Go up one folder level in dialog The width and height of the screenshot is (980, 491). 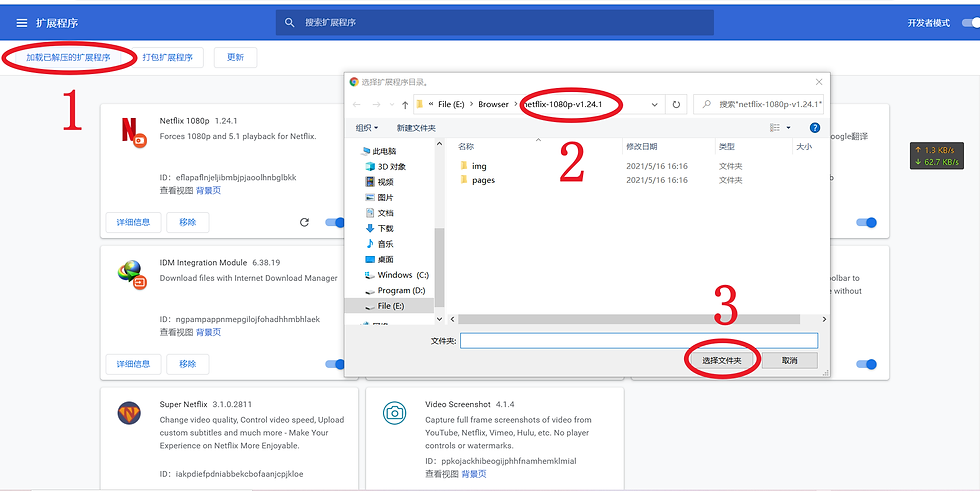(405, 104)
